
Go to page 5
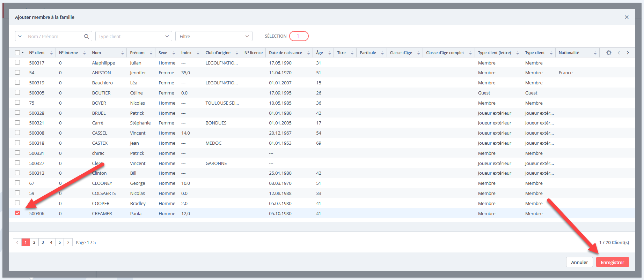60,242
